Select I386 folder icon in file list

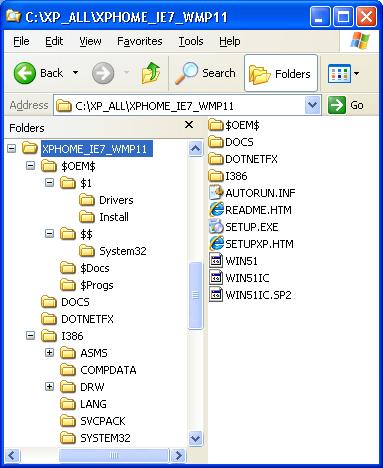216,176
